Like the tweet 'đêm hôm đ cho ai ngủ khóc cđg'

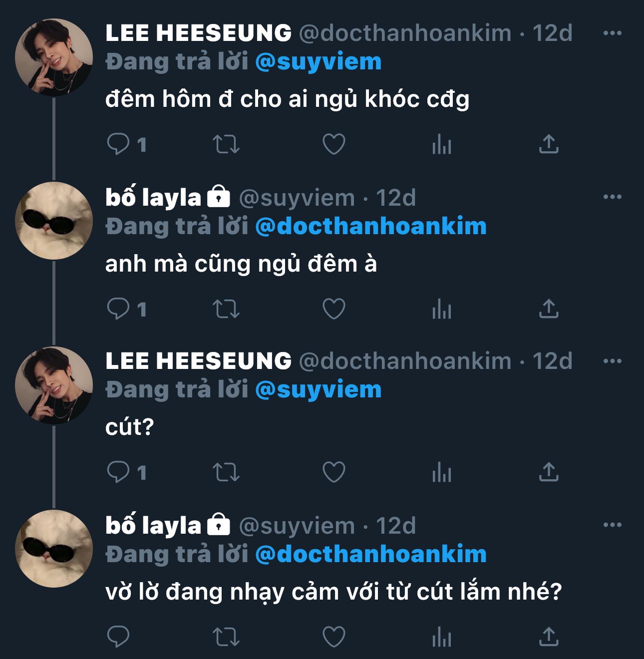click(x=333, y=144)
